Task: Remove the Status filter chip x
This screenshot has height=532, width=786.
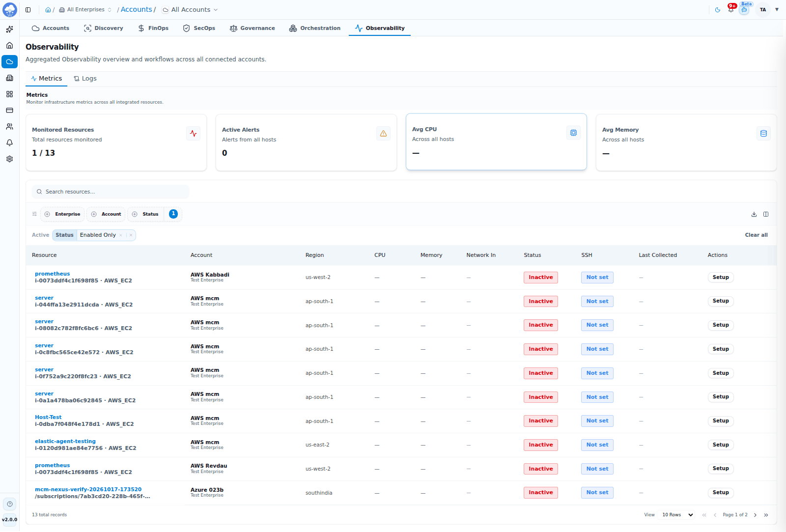Action: click(x=131, y=235)
